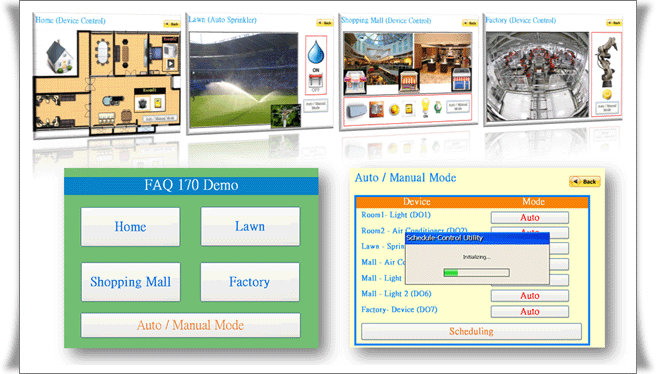Click the yellow round button under the robot arm
The width and height of the screenshot is (656, 374).
pos(607,94)
